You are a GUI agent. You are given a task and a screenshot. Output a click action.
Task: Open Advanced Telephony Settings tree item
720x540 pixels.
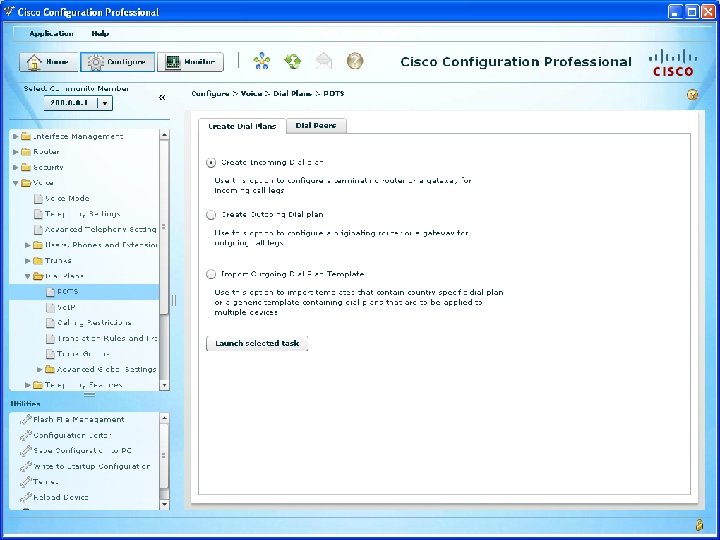101,230
